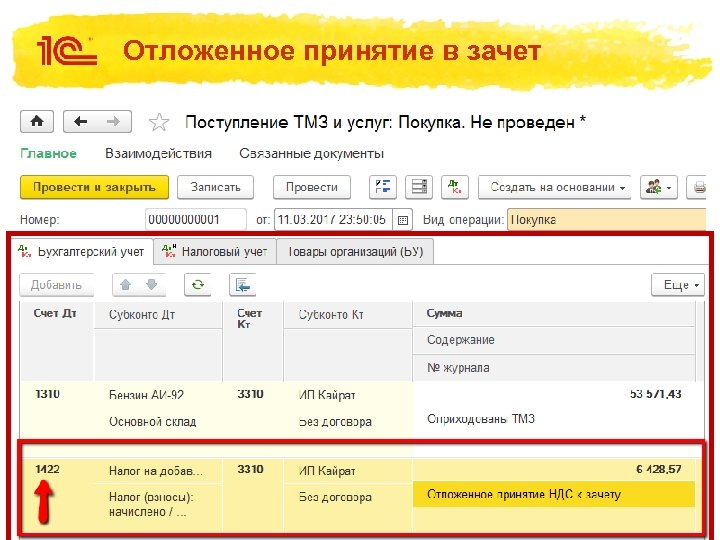The image size is (720, 540).
Task: Click № журнала column header
Action: click(554, 367)
